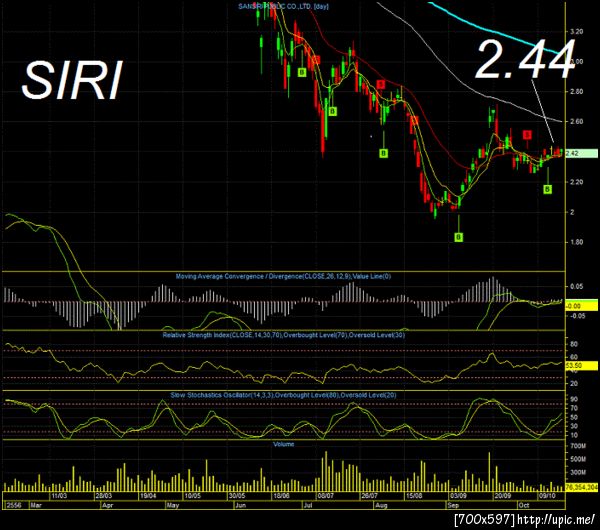Select the 700M volume axis label
The width and height of the screenshot is (600, 530).
coord(578,446)
